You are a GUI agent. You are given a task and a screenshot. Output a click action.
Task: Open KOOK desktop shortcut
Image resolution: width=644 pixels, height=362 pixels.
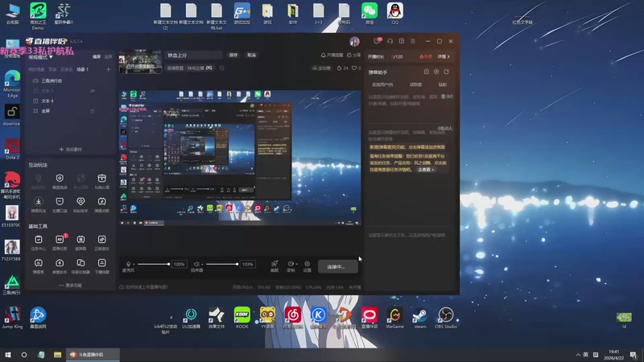tap(242, 318)
